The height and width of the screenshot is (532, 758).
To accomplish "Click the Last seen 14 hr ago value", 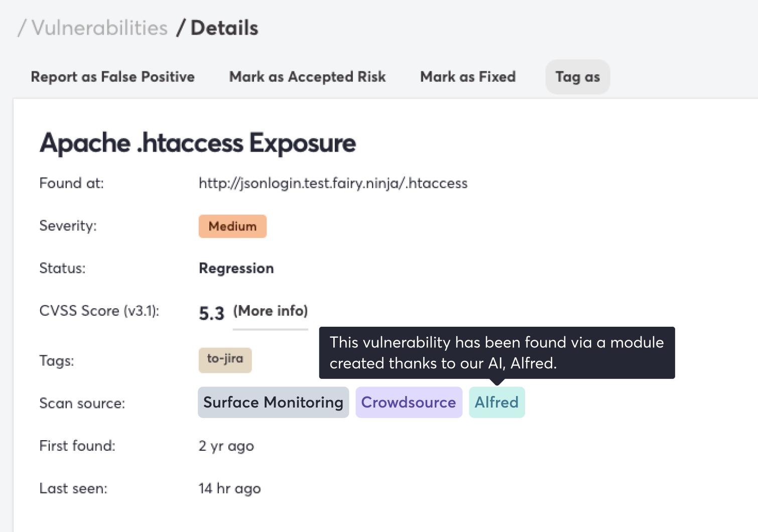I will click(229, 489).
